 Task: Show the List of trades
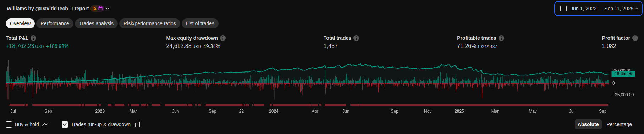coord(200,23)
